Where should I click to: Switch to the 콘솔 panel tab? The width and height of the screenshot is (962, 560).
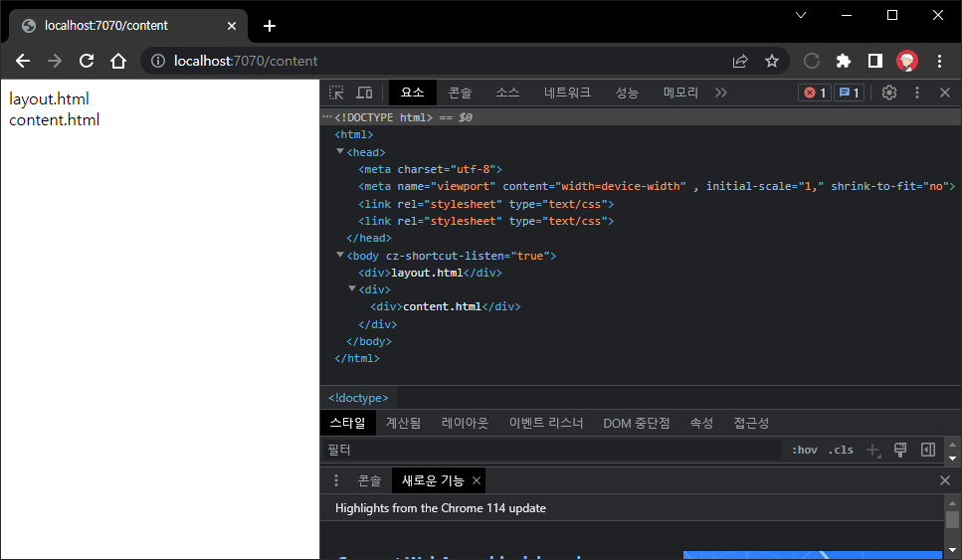click(x=461, y=93)
